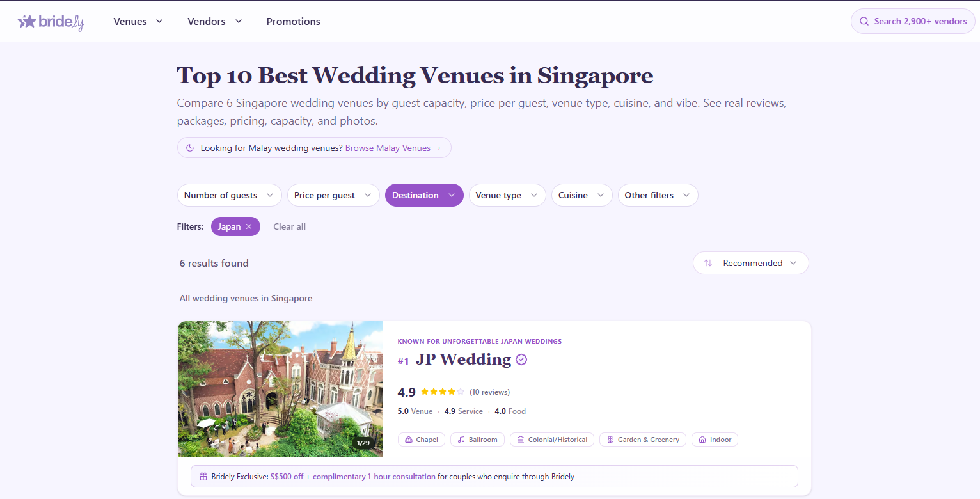This screenshot has height=499, width=980.
Task: Expand the Cuisine filter dropdown
Action: click(582, 195)
